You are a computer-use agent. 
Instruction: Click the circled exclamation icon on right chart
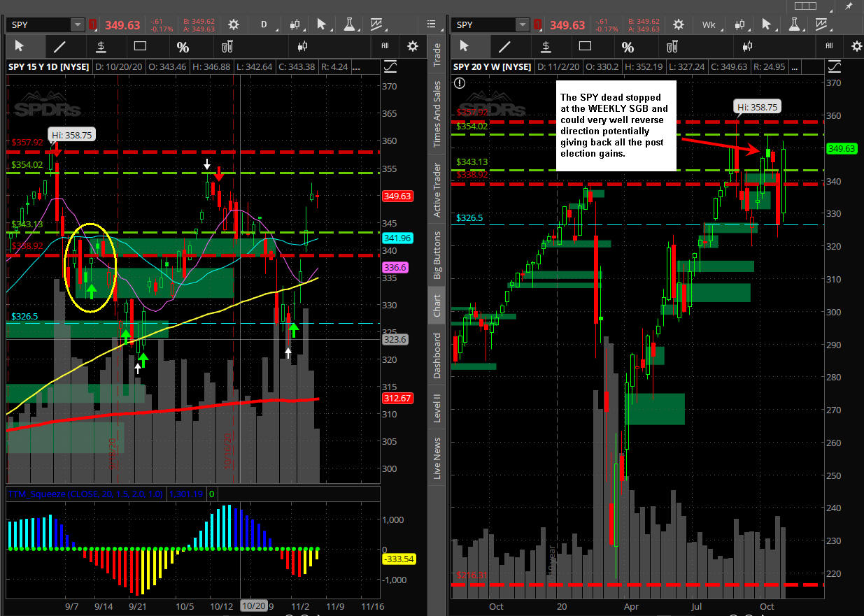pyautogui.click(x=460, y=83)
